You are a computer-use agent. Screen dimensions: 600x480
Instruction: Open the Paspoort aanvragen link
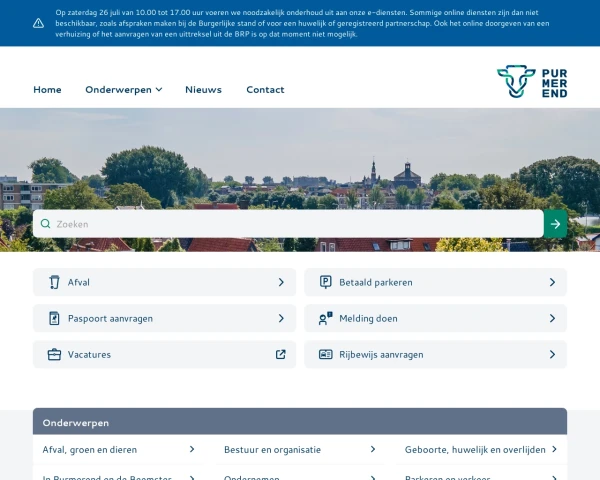(164, 318)
